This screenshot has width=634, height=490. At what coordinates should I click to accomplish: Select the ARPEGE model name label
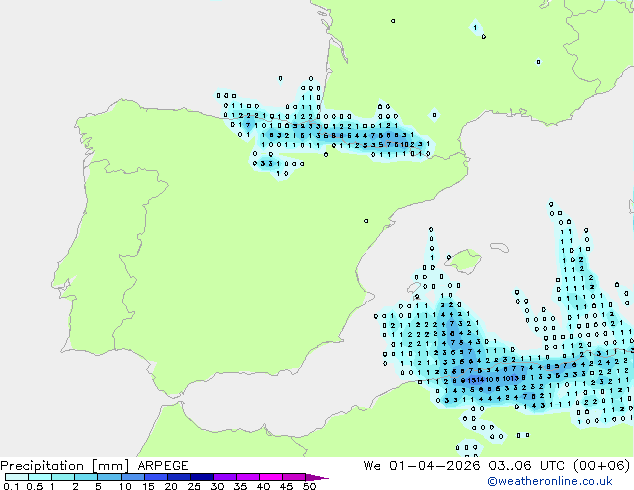[163, 466]
